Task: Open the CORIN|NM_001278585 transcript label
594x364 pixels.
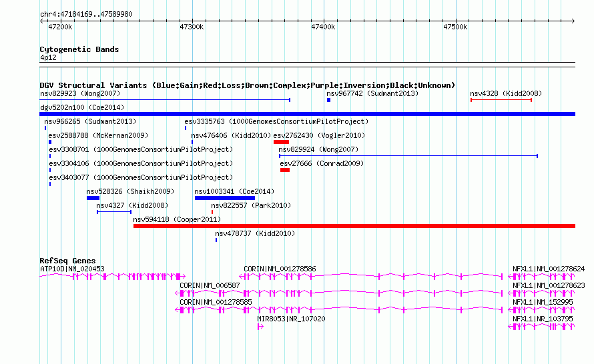Action: pos(216,302)
